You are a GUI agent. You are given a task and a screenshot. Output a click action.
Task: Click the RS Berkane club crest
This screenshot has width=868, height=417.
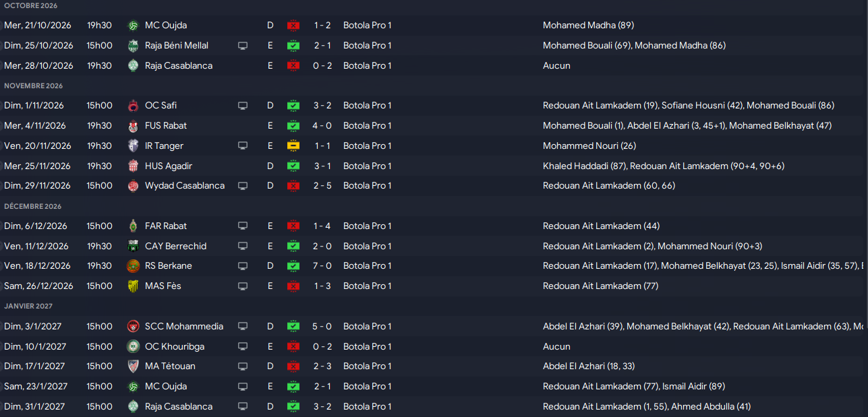point(133,266)
